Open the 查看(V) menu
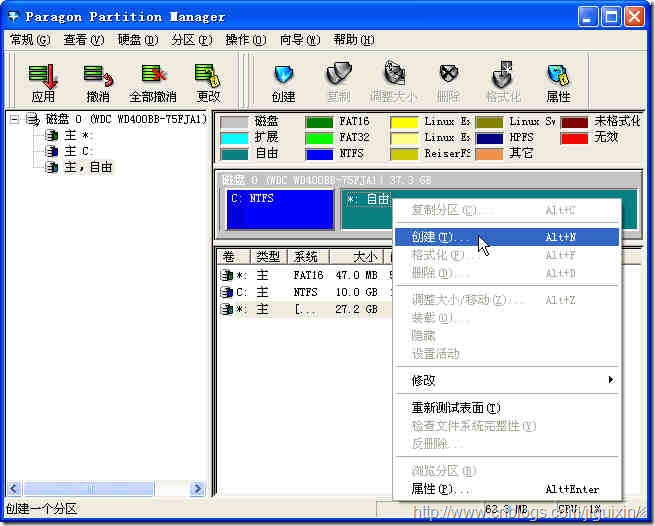This screenshot has width=655, height=526. [84, 40]
